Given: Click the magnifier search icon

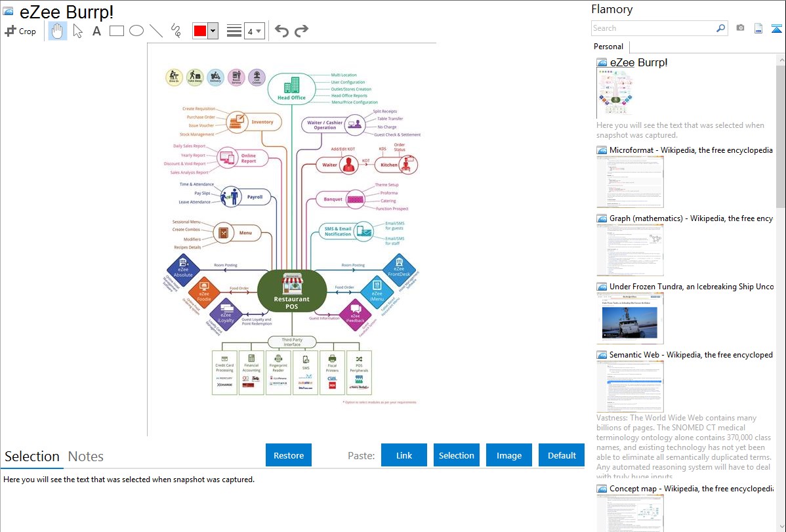Looking at the screenshot, I should pos(721,28).
